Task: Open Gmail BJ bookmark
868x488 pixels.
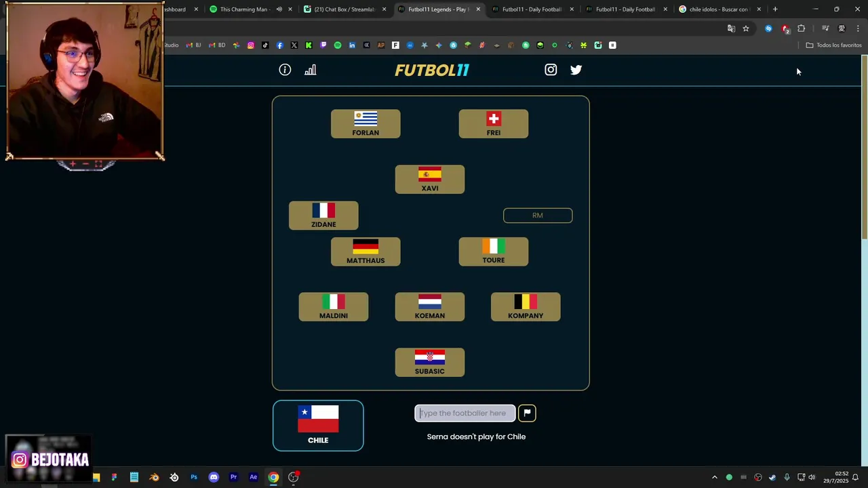Action: (x=194, y=45)
